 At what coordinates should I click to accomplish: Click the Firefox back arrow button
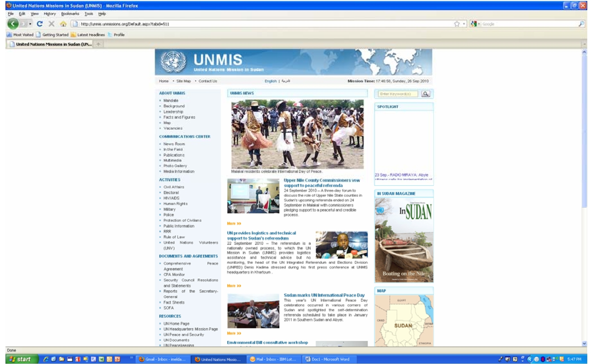point(13,24)
